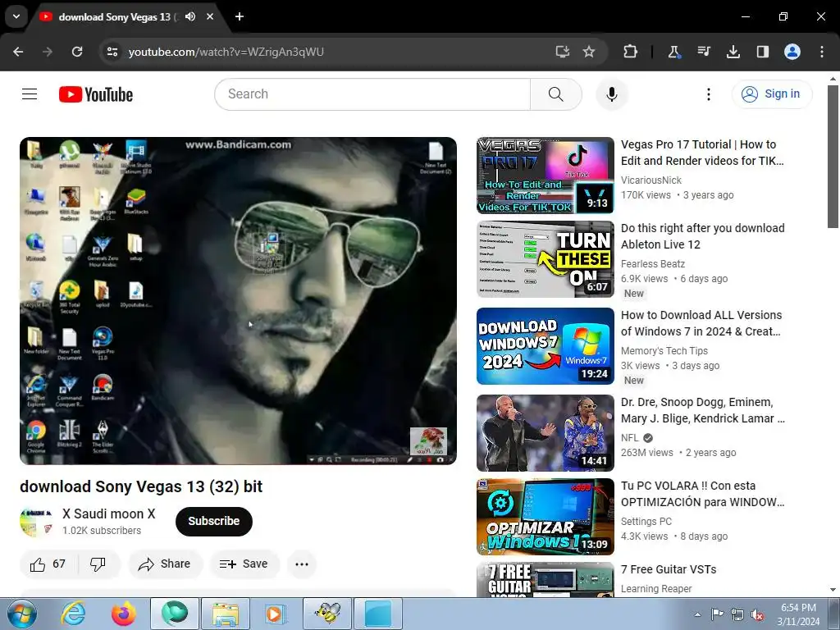Open media player taskbar icon
Screen dimensions: 840x630
275,614
